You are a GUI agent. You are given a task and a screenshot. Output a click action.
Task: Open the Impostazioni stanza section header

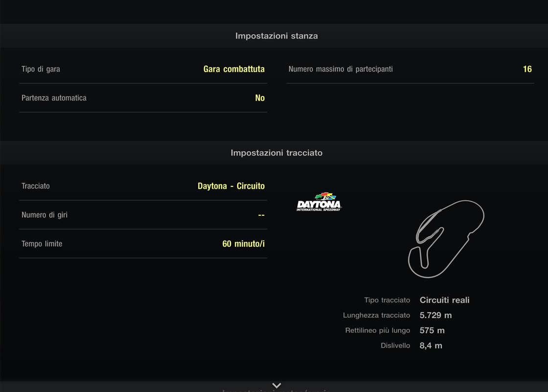(x=276, y=36)
